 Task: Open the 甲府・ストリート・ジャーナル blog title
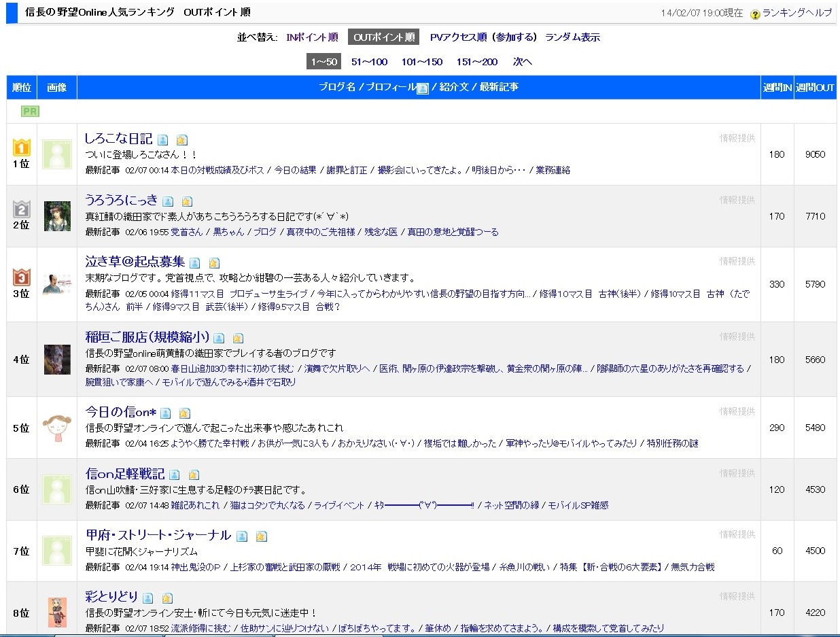[x=158, y=535]
